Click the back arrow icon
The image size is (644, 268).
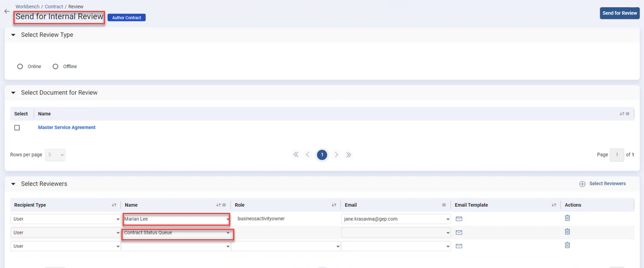pos(7,12)
